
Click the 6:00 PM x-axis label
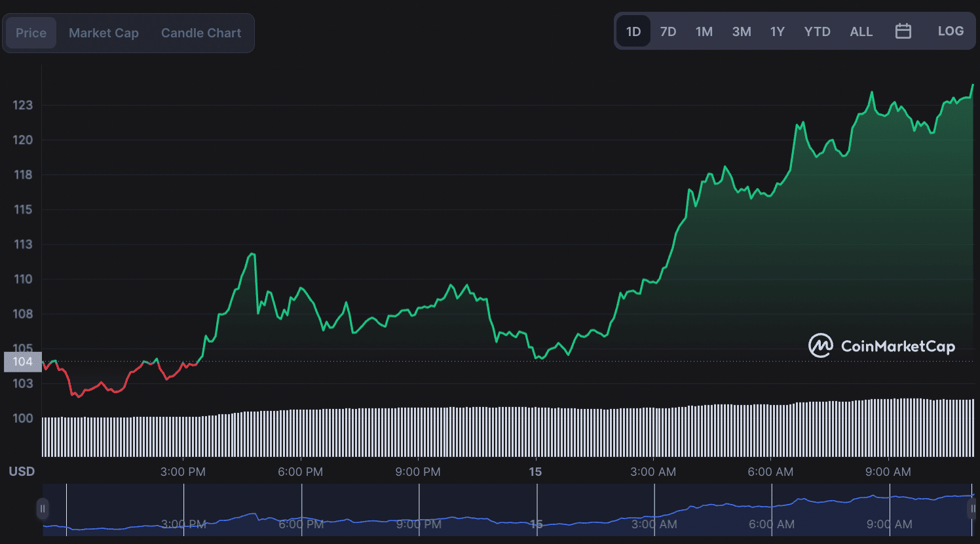pyautogui.click(x=300, y=472)
